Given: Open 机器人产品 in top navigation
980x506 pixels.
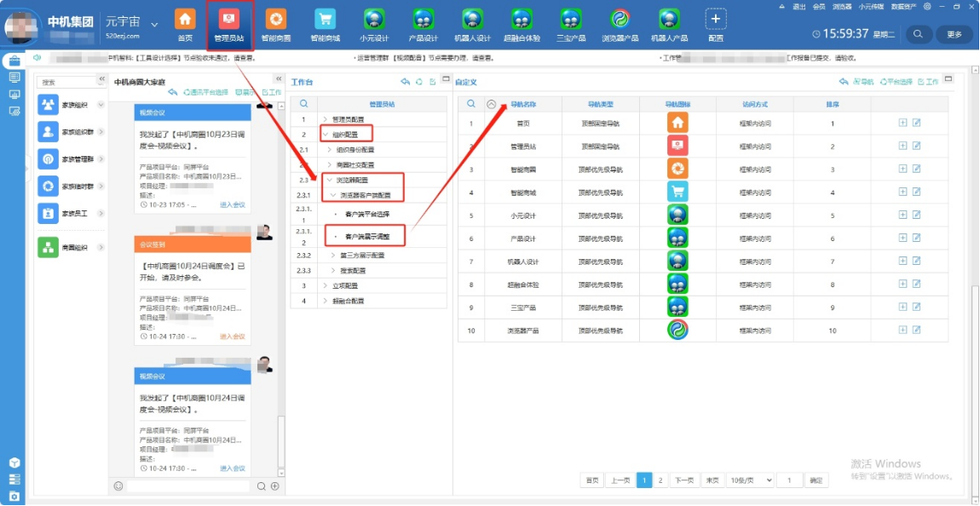Looking at the screenshot, I should (669, 20).
